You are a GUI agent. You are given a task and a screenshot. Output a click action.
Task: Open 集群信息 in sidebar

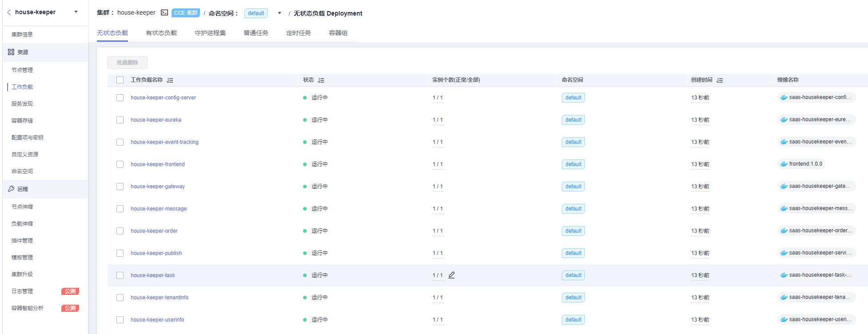tap(22, 35)
